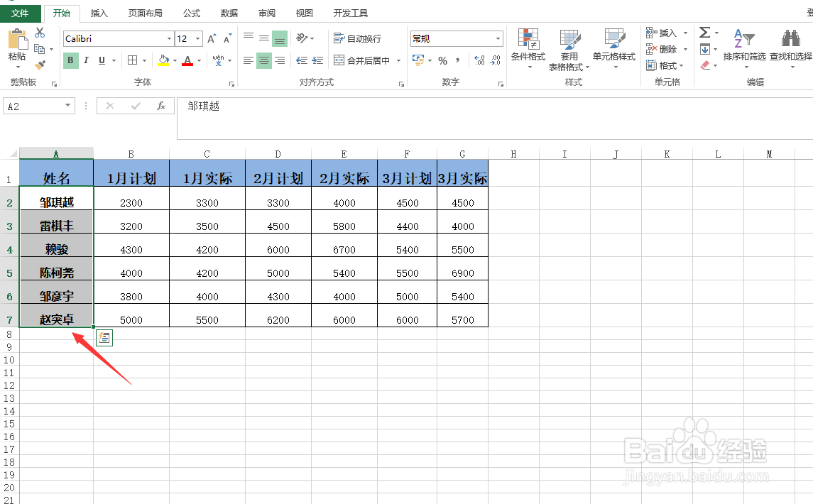Click the Borders icon
Image resolution: width=813 pixels, height=504 pixels.
tap(133, 60)
